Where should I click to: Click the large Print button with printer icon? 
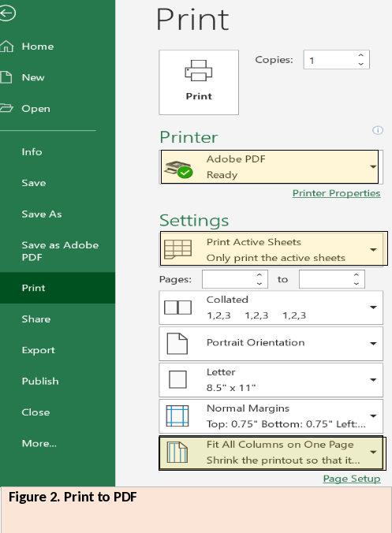[x=199, y=82]
